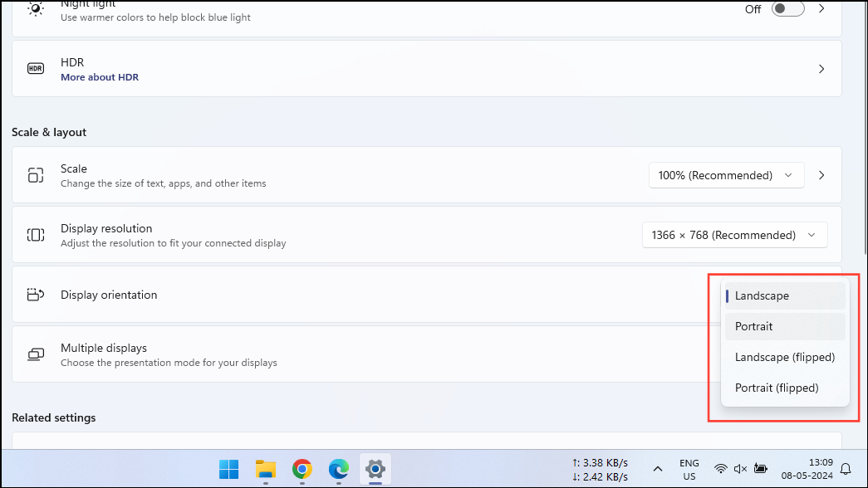The height and width of the screenshot is (488, 868).
Task: Open the Scale percentage dropdown
Action: pos(726,175)
